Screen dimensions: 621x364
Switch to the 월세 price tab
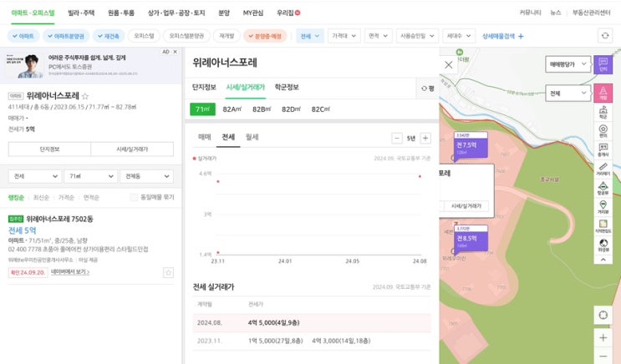coord(252,137)
